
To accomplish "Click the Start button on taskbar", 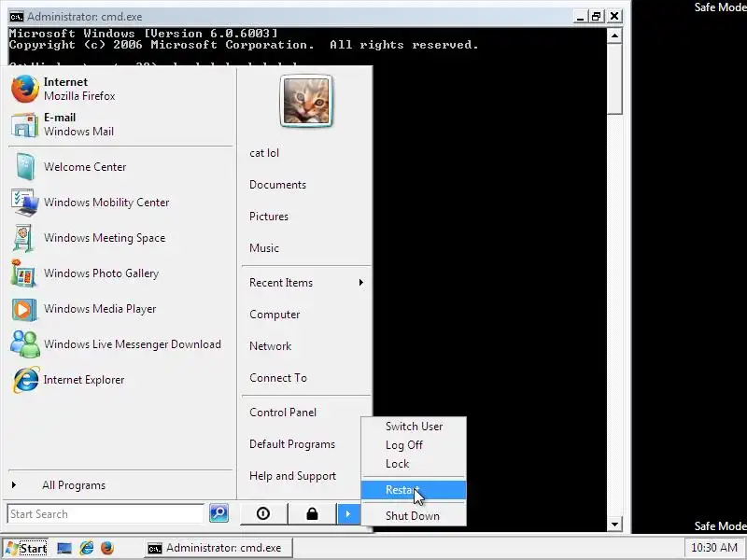I will 26,548.
